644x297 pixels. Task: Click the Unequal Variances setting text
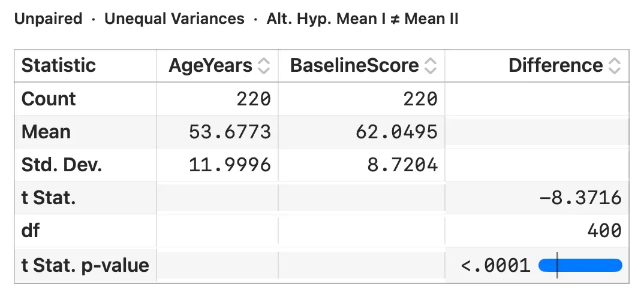click(x=174, y=19)
